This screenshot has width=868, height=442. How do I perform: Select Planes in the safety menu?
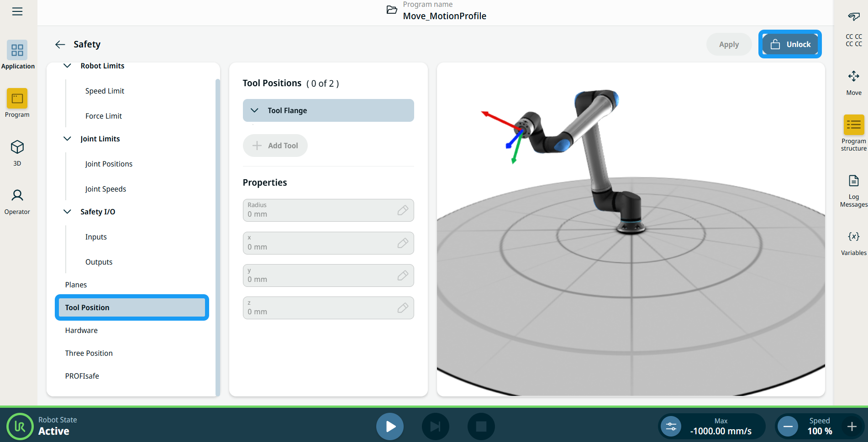(76, 285)
